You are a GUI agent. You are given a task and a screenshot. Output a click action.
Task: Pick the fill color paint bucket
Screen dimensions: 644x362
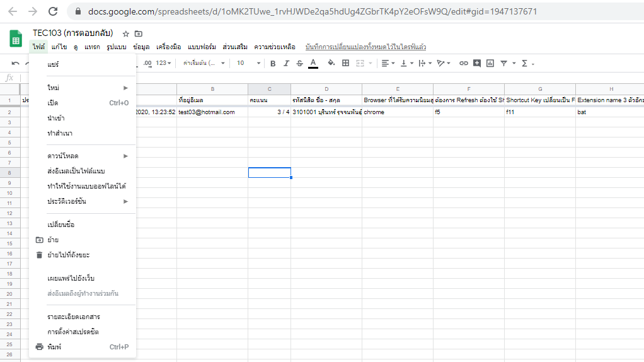(331, 63)
